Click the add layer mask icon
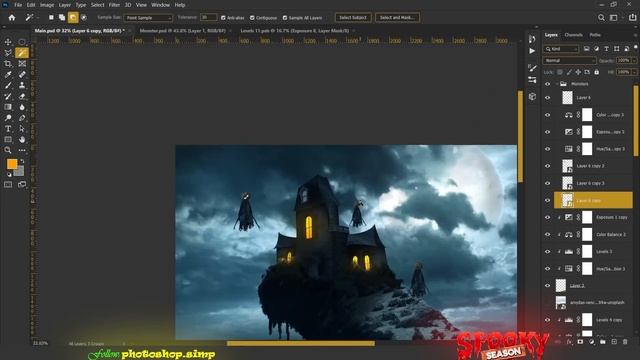Screen dimensions: 640x360 [x=580, y=342]
